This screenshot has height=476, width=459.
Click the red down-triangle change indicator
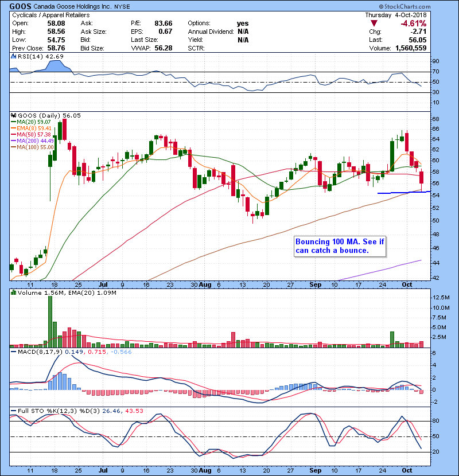pyautogui.click(x=374, y=24)
